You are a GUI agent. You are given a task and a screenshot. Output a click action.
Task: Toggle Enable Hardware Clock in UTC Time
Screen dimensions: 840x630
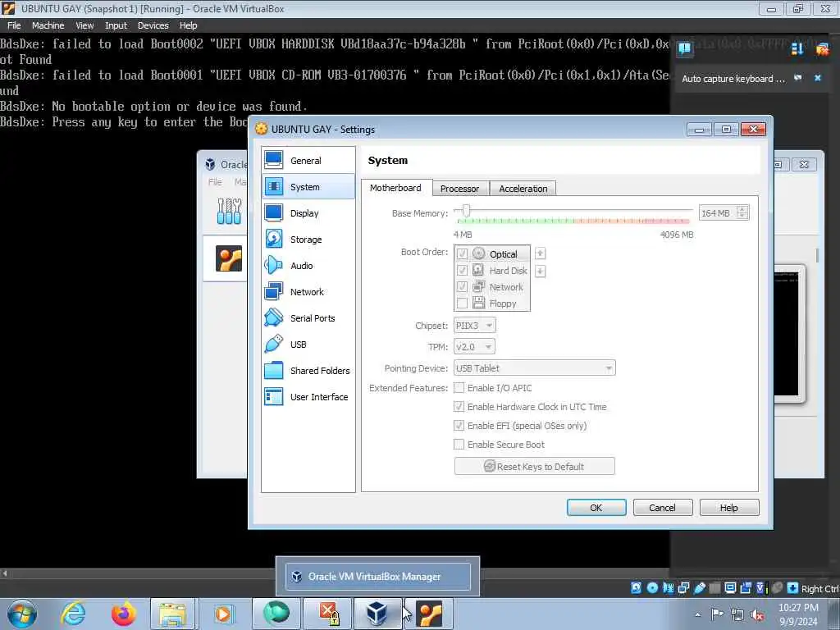click(459, 407)
